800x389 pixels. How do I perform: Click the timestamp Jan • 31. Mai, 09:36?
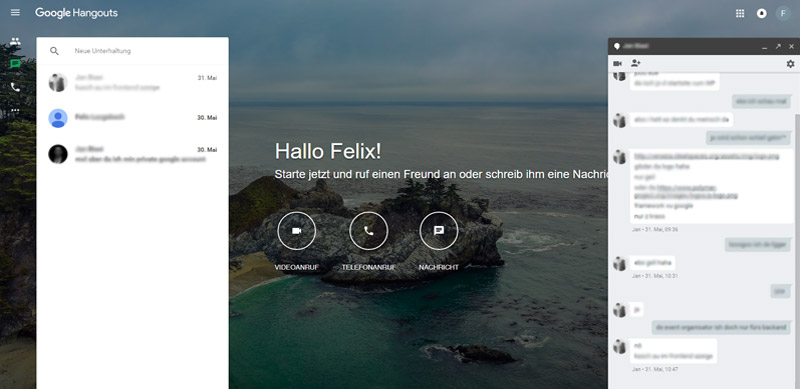tap(655, 230)
